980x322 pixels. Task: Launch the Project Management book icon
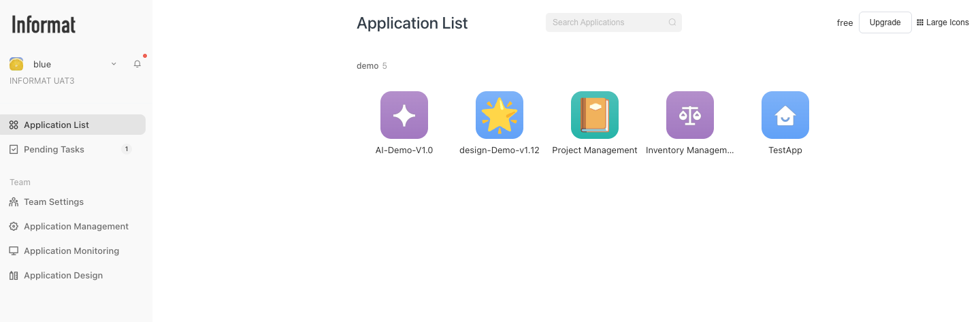tap(595, 115)
